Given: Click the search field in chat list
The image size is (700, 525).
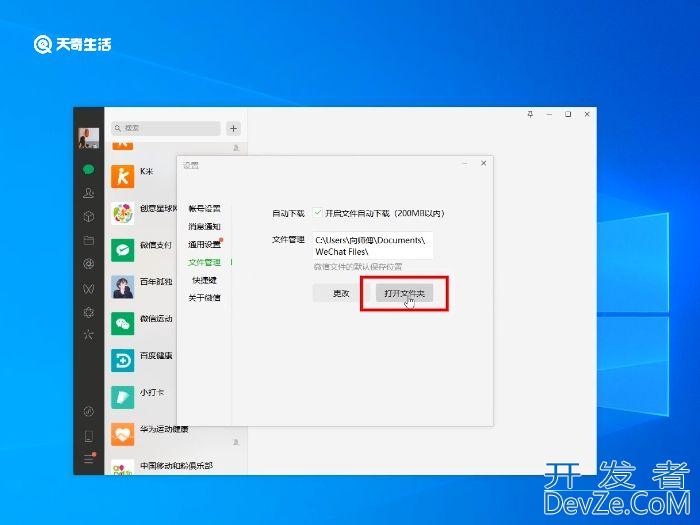Looking at the screenshot, I should tap(166, 128).
